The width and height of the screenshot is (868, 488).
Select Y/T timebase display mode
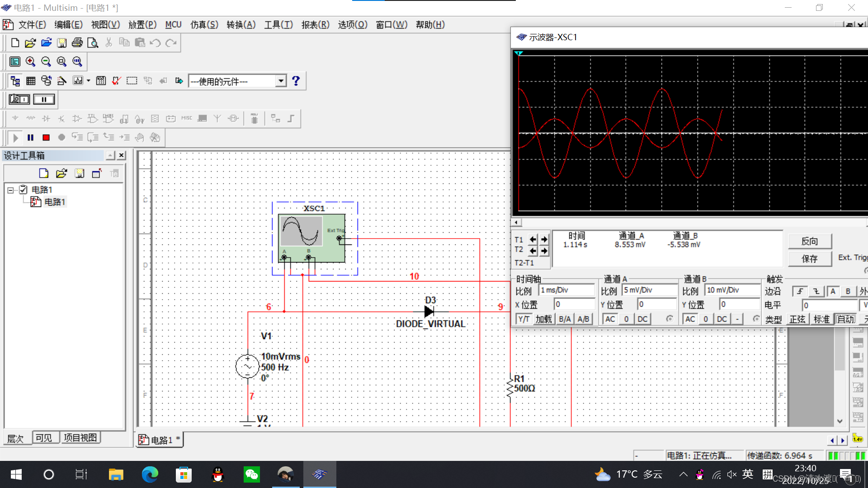[x=524, y=319]
